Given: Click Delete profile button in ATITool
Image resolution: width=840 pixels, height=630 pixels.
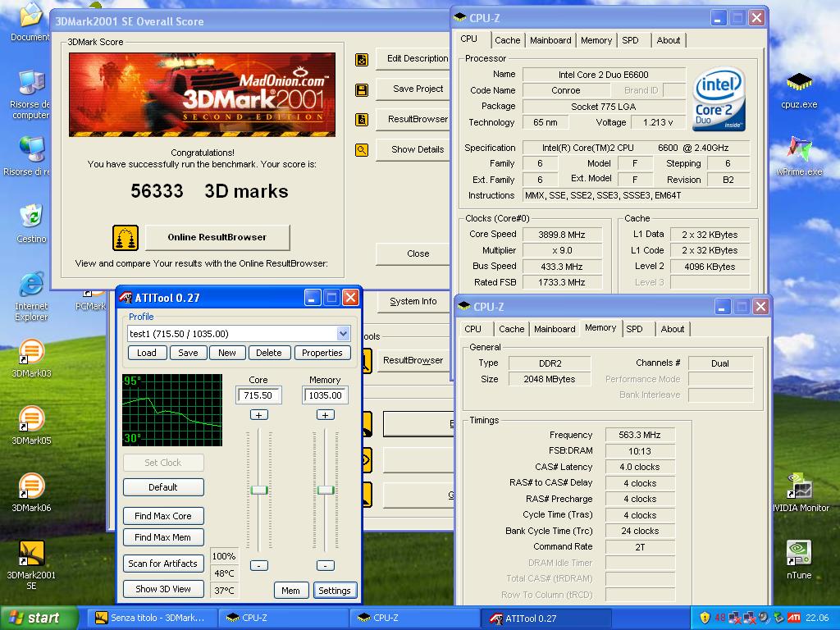Looking at the screenshot, I should pos(269,353).
